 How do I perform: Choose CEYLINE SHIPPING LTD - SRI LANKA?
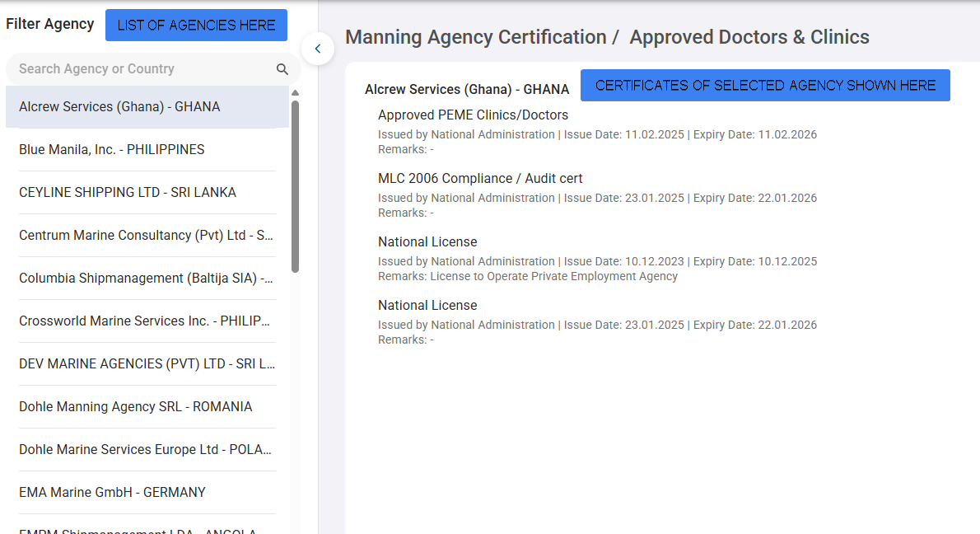pyautogui.click(x=147, y=193)
